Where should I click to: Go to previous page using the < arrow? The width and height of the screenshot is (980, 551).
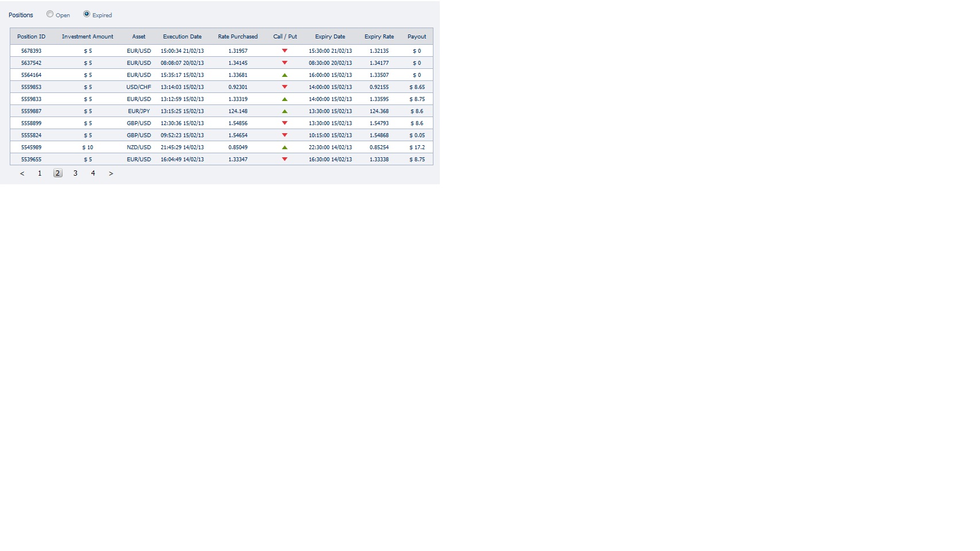pyautogui.click(x=22, y=173)
